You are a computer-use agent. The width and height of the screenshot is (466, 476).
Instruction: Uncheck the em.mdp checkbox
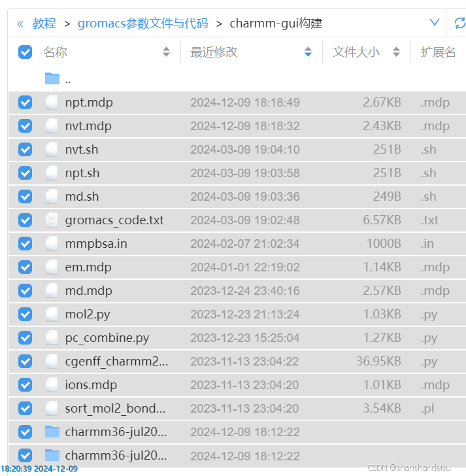pos(25,267)
